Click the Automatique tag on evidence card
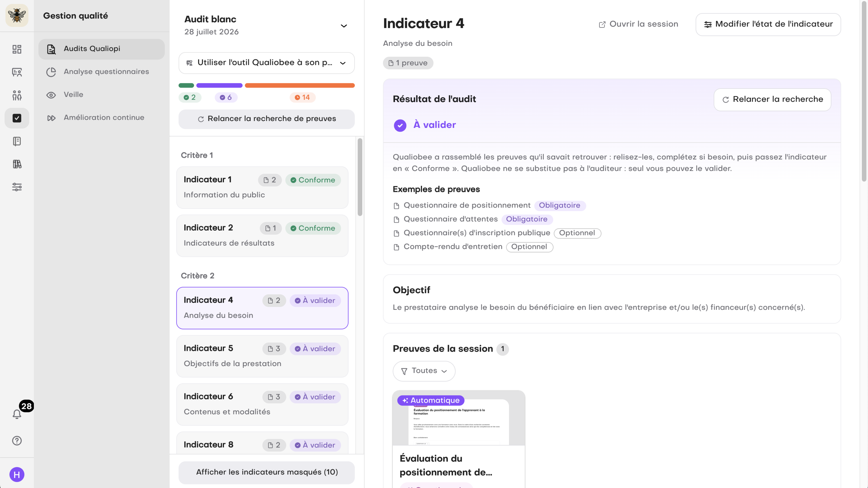Screen dimensions: 868x488 point(431,400)
